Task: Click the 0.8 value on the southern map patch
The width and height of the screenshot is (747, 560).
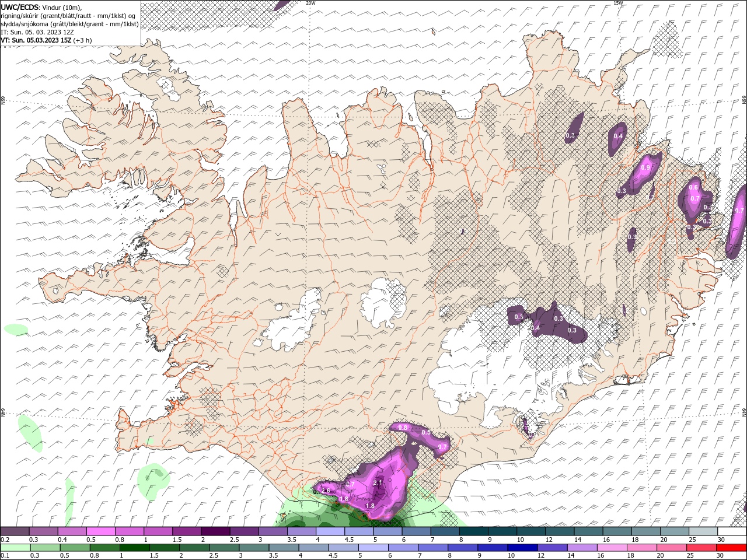Action: (x=402, y=428)
